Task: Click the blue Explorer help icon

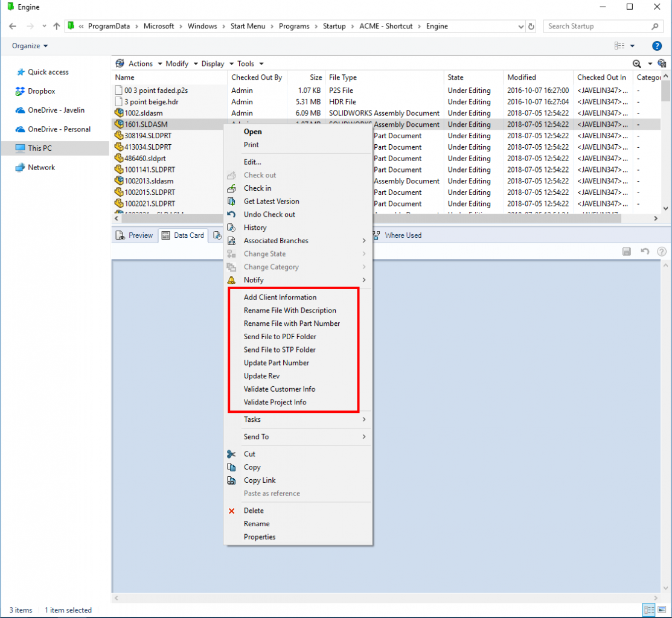Action: [x=656, y=46]
